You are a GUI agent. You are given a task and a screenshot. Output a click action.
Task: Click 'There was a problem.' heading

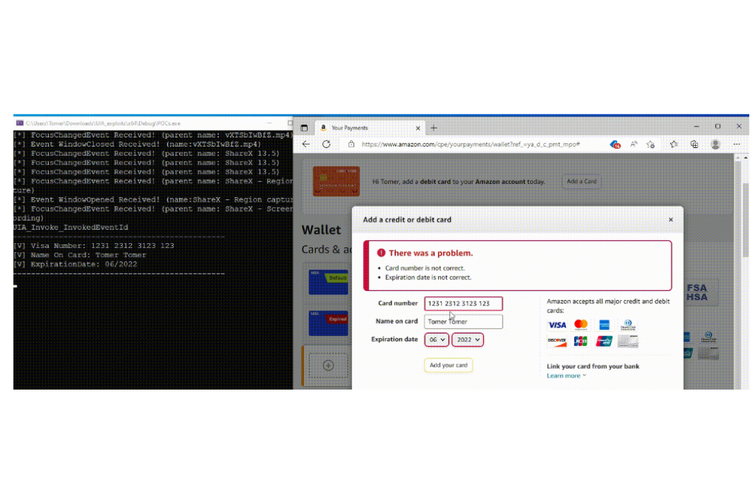coord(431,253)
